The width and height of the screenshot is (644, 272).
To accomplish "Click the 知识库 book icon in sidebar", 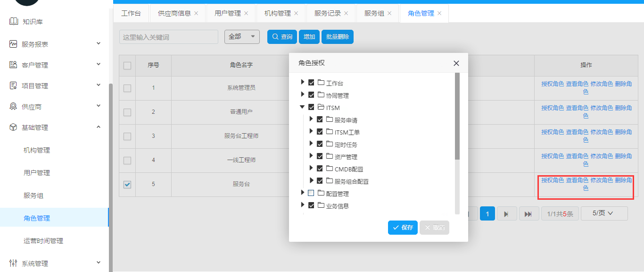I will (13, 21).
